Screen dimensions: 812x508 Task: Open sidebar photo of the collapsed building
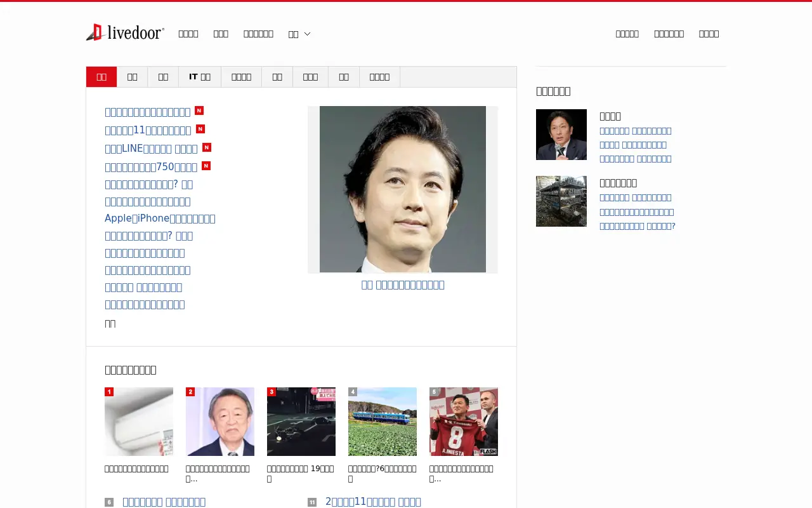pos(561,201)
